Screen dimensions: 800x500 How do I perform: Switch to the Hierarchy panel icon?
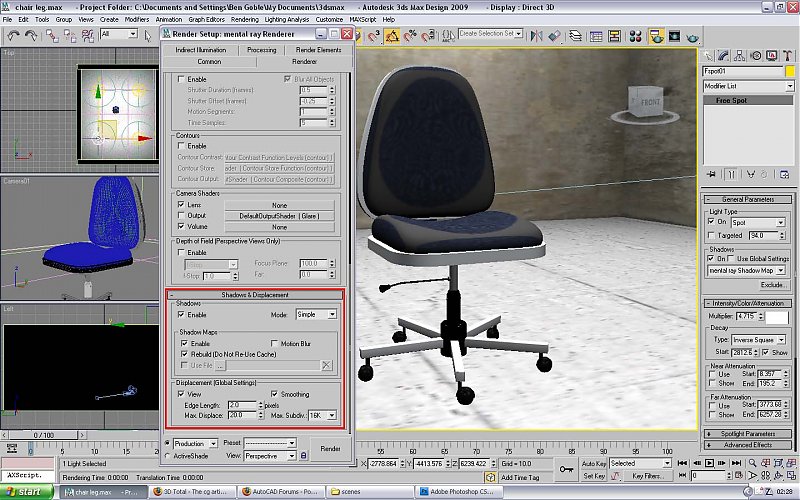click(x=741, y=55)
